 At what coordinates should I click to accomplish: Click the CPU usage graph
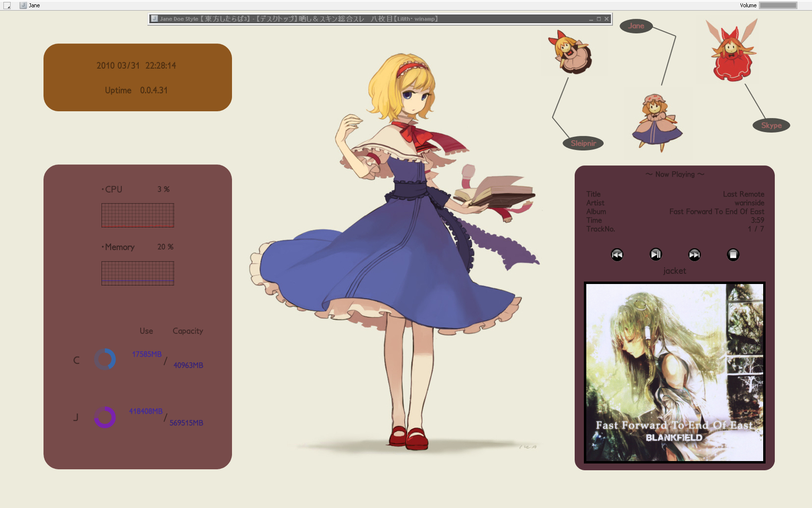pyautogui.click(x=138, y=215)
